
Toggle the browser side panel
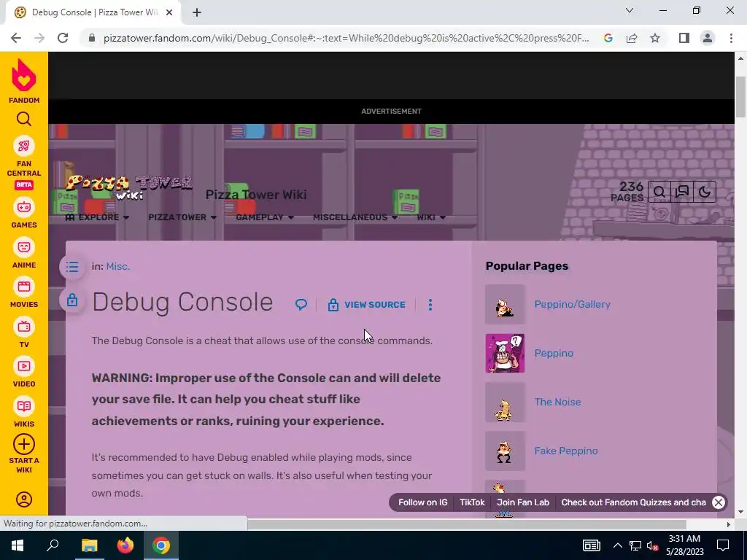click(x=684, y=38)
